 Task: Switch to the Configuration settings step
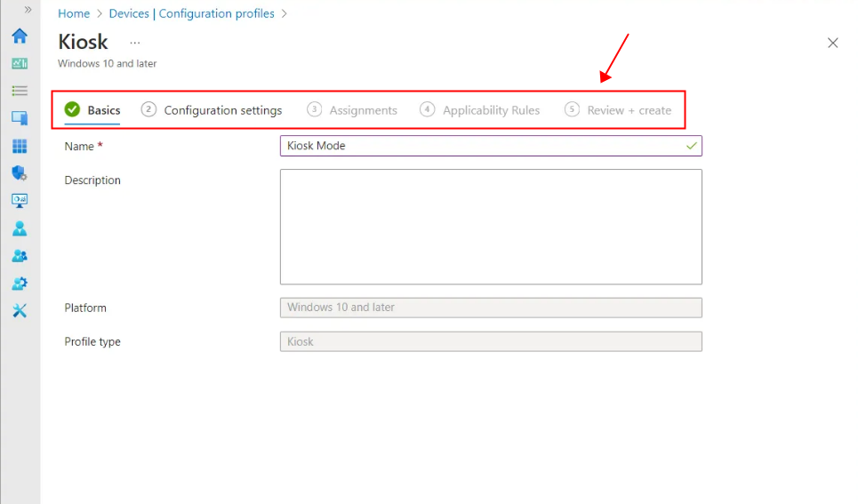point(212,110)
